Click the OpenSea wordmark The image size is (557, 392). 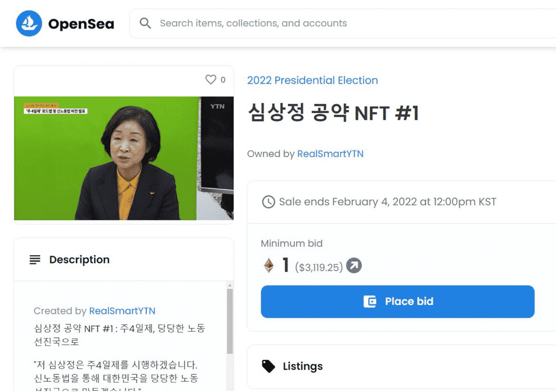click(81, 24)
